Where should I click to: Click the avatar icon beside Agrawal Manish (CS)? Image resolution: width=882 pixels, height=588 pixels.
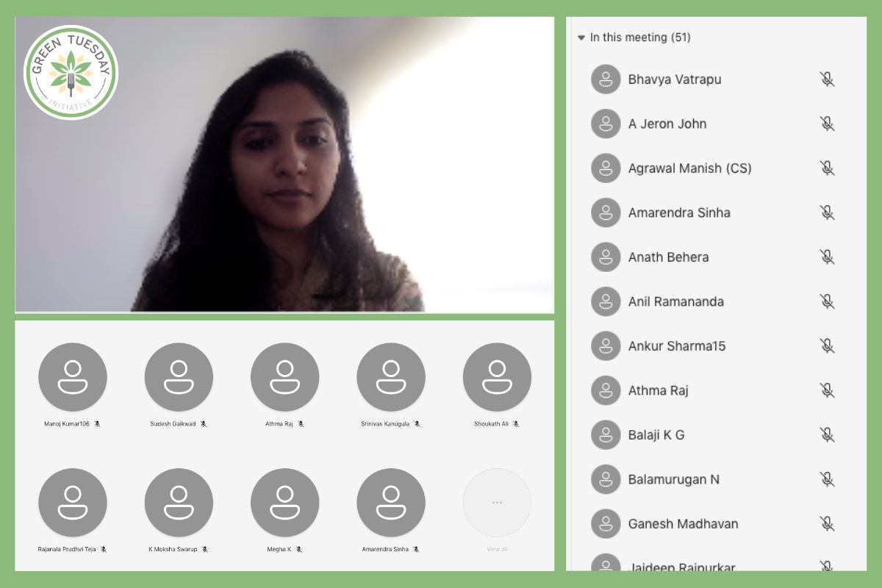pos(606,168)
